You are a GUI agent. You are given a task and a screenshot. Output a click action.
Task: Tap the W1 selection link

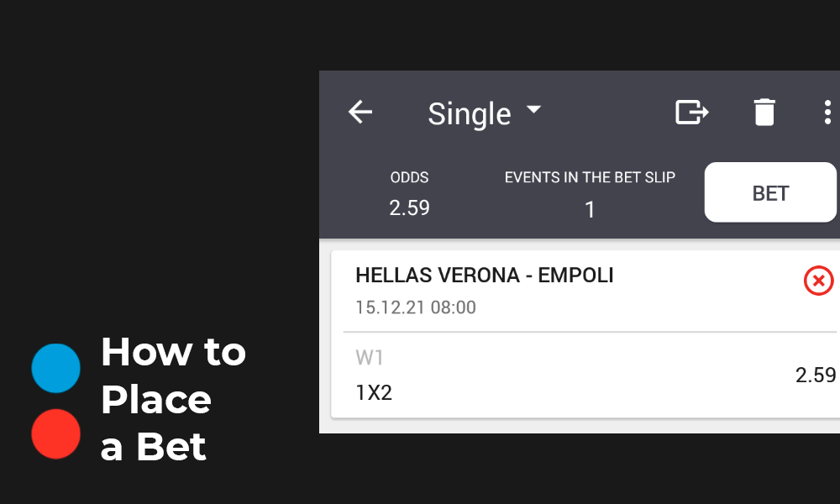(370, 358)
